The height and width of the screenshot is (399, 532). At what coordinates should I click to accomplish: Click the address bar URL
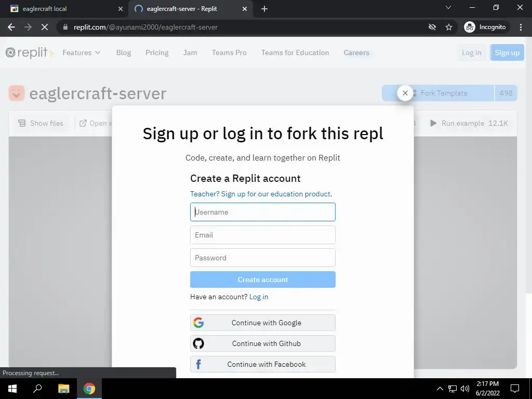pyautogui.click(x=145, y=27)
